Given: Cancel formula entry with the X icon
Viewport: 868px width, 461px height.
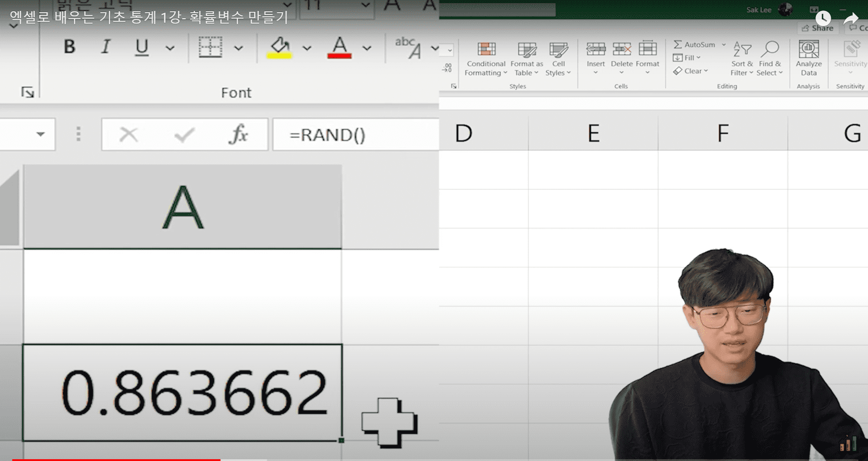Looking at the screenshot, I should click(128, 134).
